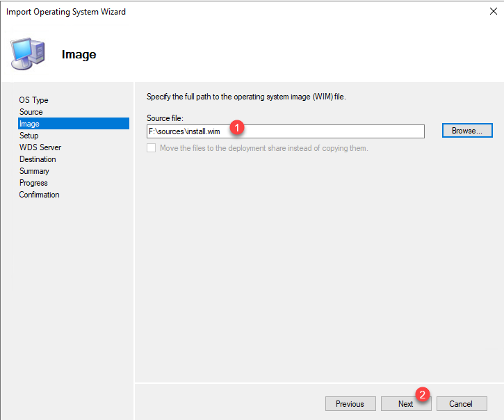Open the Summary step in sidebar
Image resolution: width=504 pixels, height=420 pixels.
pos(34,171)
